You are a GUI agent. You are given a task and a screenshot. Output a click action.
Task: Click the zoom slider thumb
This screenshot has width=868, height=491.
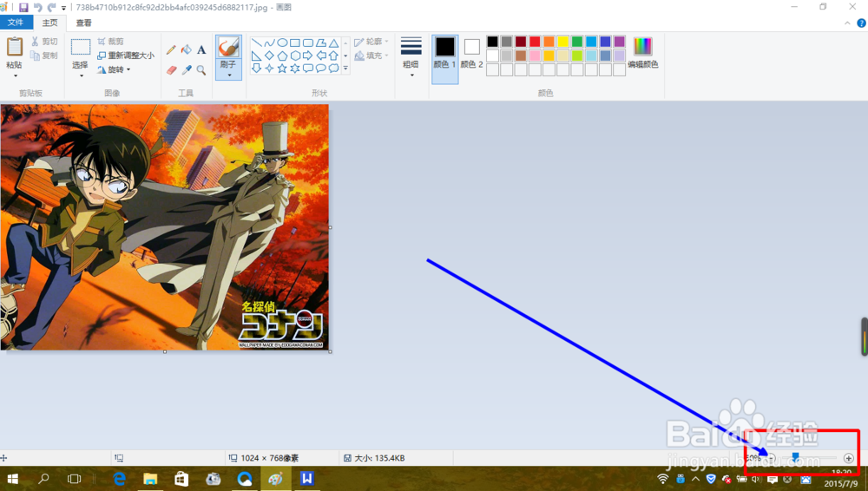pos(795,457)
